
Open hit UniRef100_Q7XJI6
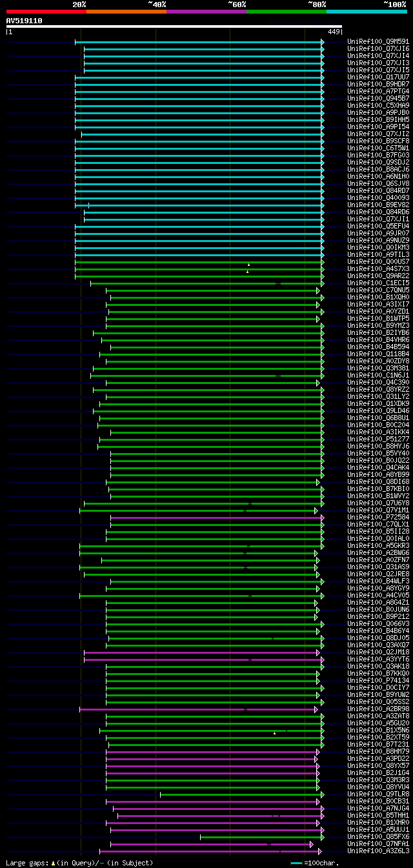pos(378,49)
